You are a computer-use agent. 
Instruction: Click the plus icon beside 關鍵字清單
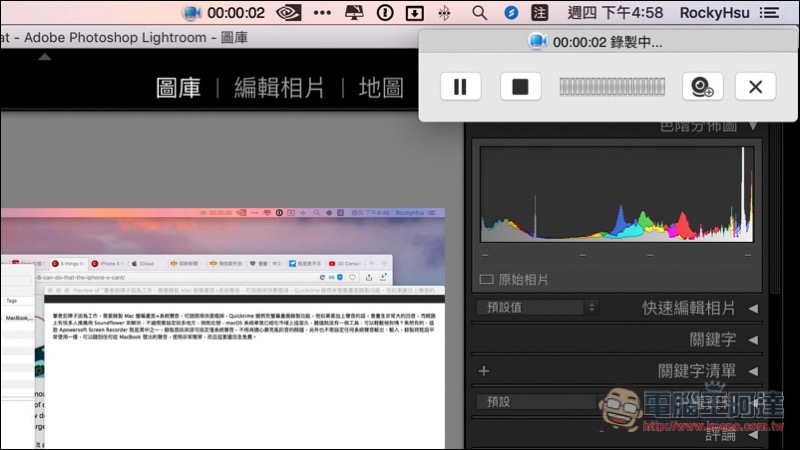coord(484,371)
